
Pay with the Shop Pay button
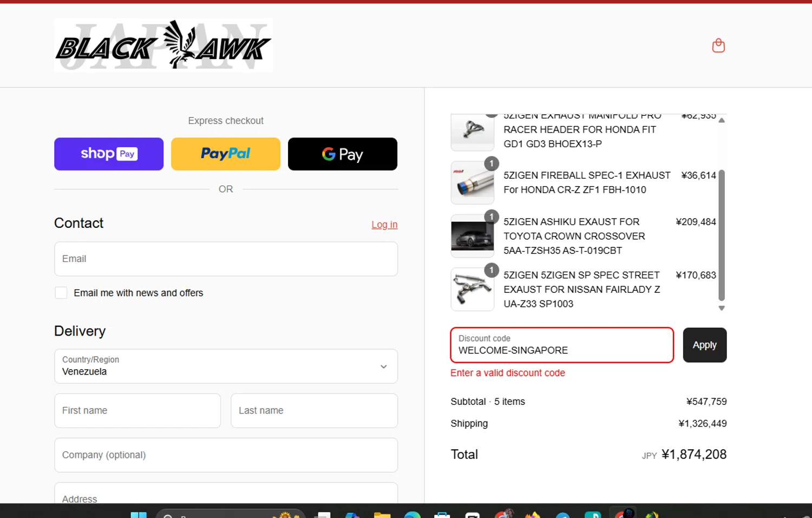coord(109,154)
